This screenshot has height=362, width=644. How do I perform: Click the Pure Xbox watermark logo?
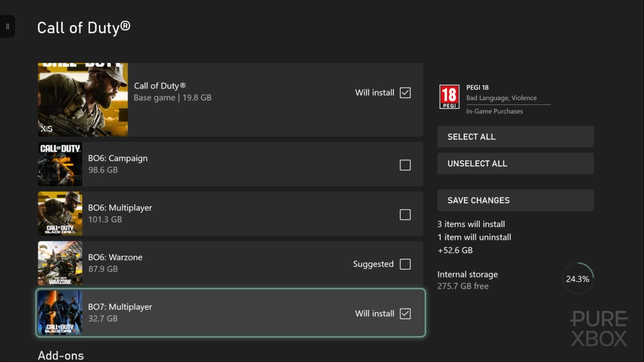point(599,328)
